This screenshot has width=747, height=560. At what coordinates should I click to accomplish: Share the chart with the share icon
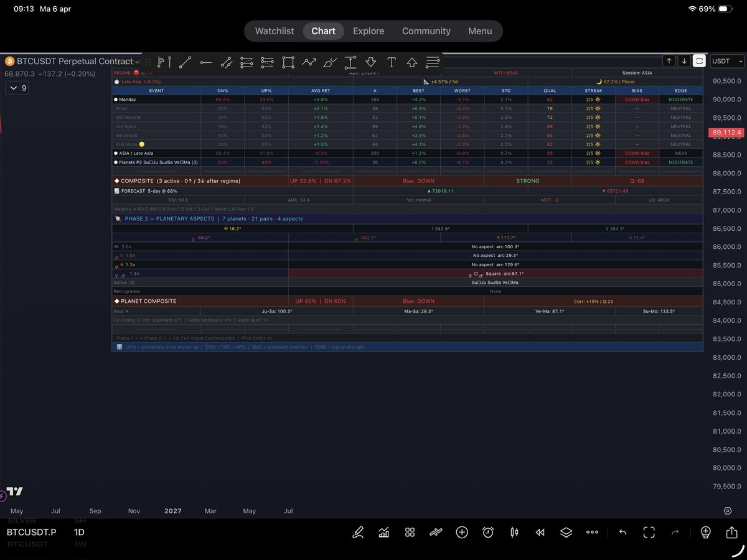pyautogui.click(x=731, y=532)
